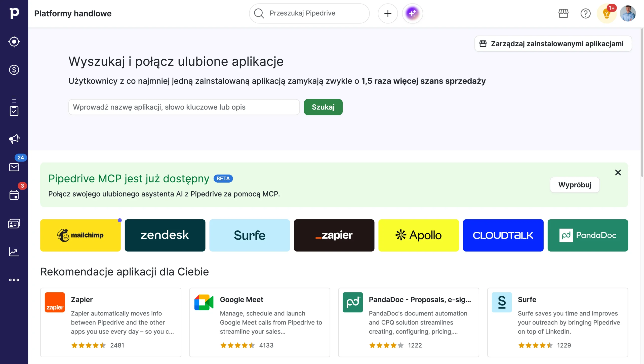The image size is (644, 364).
Task: Open the Zapier recommendation card title
Action: tap(82, 299)
